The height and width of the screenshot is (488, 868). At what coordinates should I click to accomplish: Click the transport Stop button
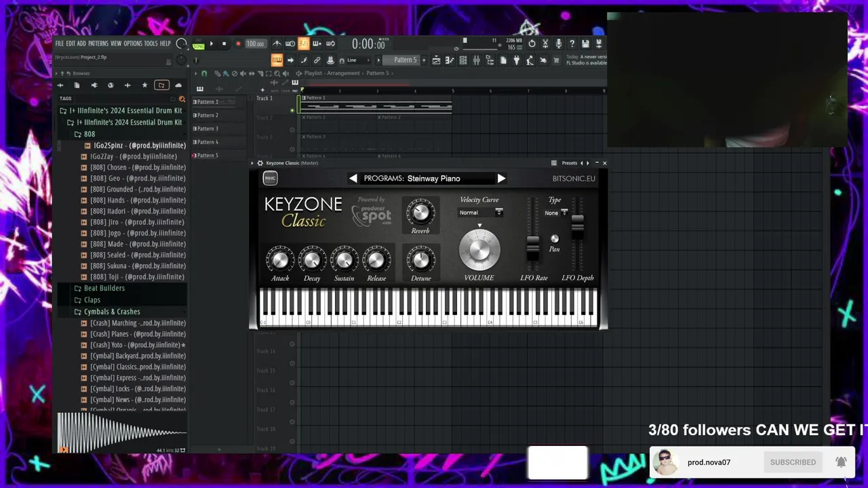pyautogui.click(x=224, y=44)
